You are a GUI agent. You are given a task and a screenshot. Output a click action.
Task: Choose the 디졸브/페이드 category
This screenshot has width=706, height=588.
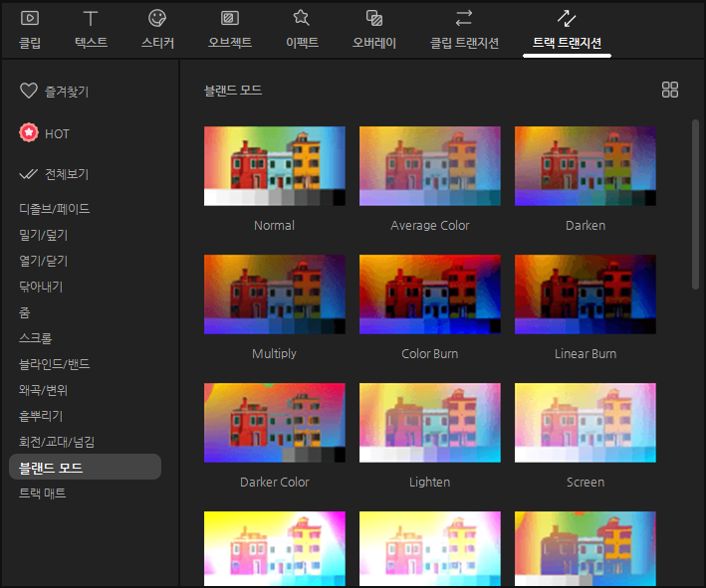click(55, 209)
